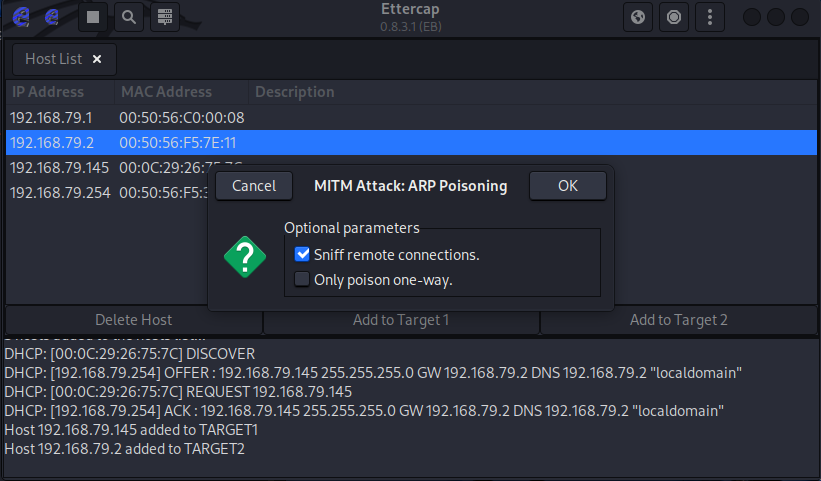The height and width of the screenshot is (481, 821).
Task: Cancel the ARP Poisoning dialog
Action: click(254, 186)
